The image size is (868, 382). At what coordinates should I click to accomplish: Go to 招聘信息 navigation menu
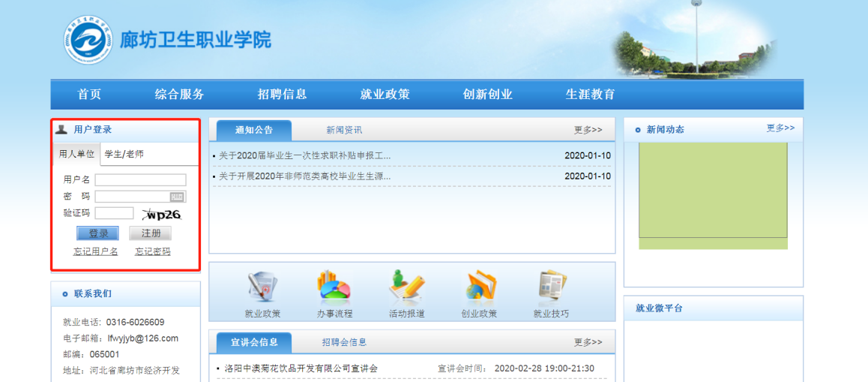(x=282, y=95)
